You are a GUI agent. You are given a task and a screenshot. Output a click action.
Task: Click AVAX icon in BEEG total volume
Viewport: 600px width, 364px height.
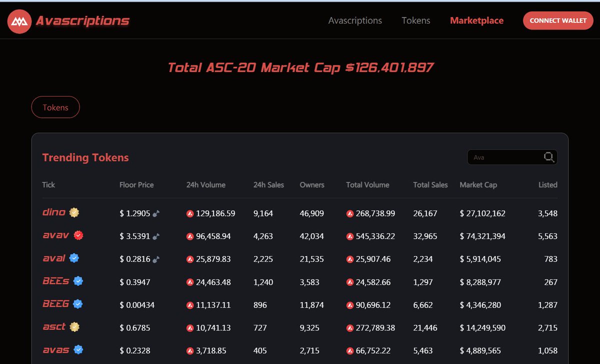[x=349, y=305]
